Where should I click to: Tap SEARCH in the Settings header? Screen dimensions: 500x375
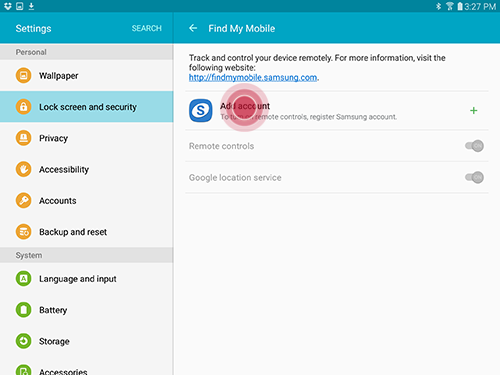coord(147,28)
